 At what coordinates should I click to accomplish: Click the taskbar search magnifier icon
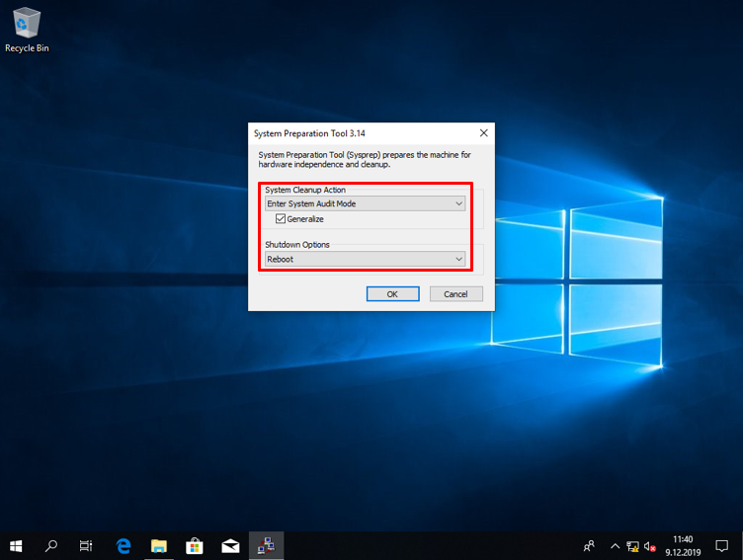point(51,546)
